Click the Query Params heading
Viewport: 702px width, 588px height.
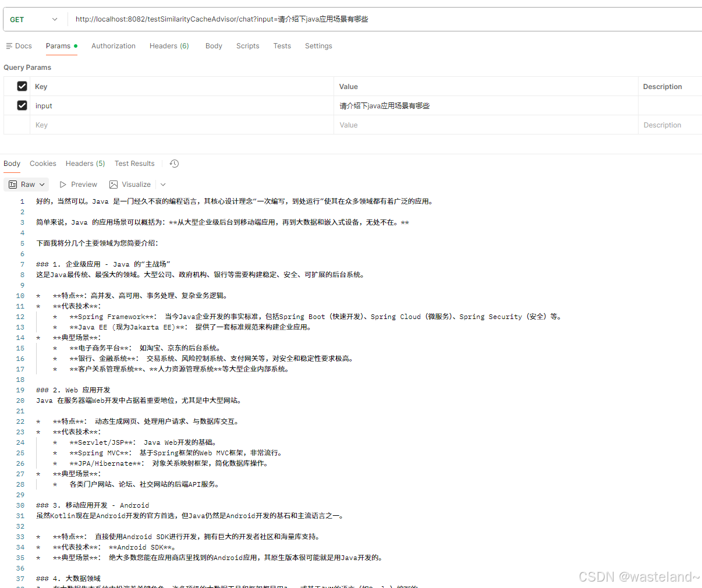click(27, 68)
